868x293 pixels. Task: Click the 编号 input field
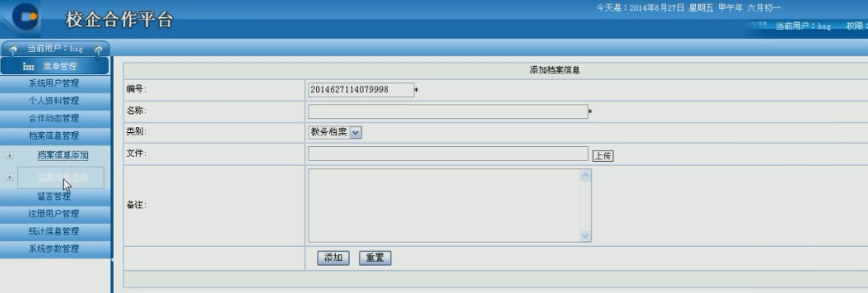pyautogui.click(x=361, y=90)
